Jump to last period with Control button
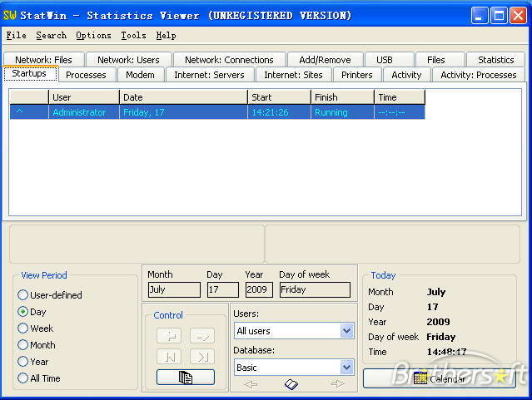The width and height of the screenshot is (532, 400). pos(201,357)
